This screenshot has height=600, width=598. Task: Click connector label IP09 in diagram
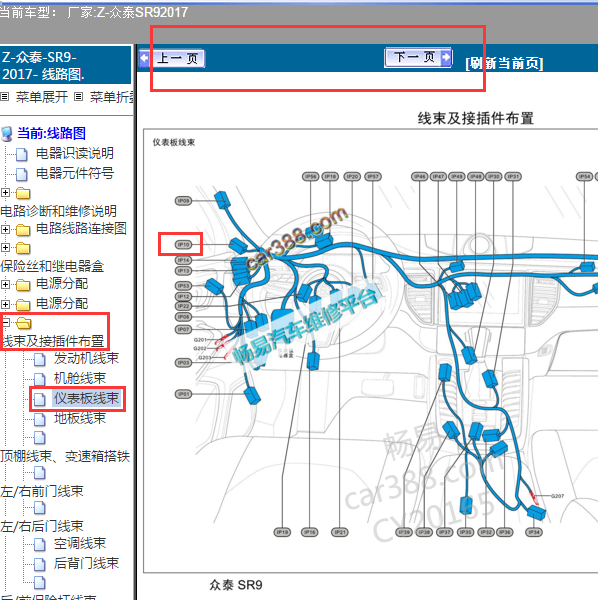[x=183, y=201]
